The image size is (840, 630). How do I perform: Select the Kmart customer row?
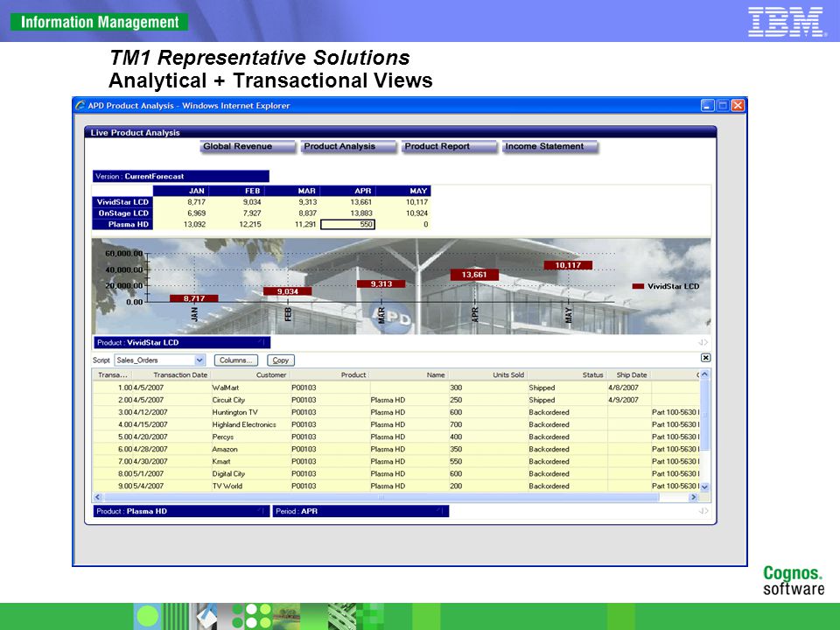[395, 462]
